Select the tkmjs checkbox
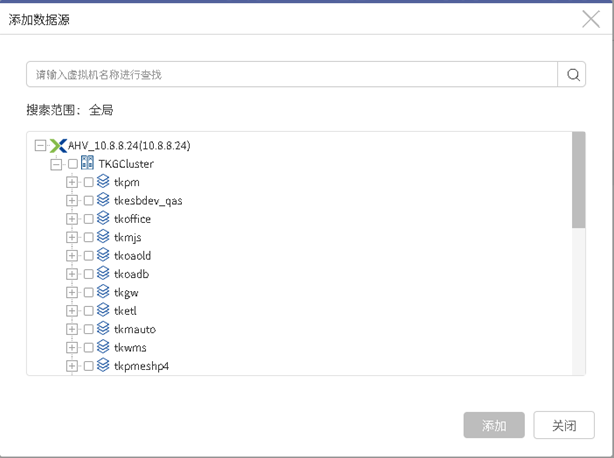 pos(88,237)
